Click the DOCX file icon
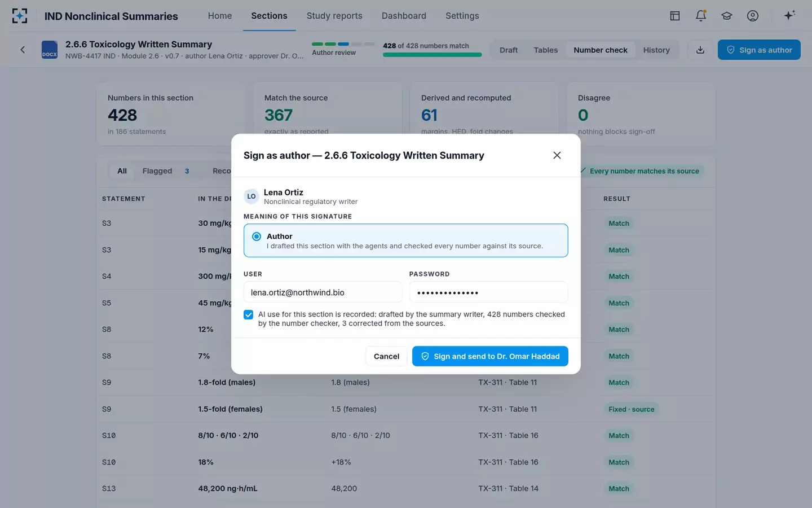The width and height of the screenshot is (812, 508). coord(50,50)
